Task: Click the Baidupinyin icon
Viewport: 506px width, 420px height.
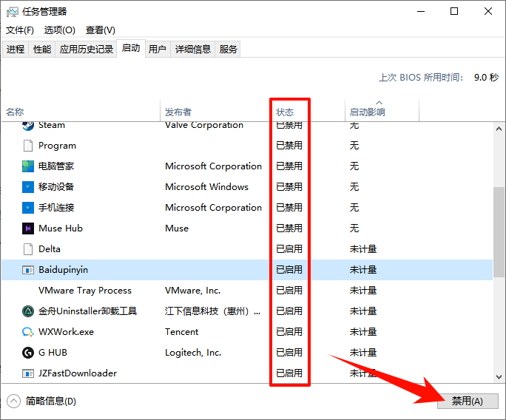Action: tap(28, 270)
